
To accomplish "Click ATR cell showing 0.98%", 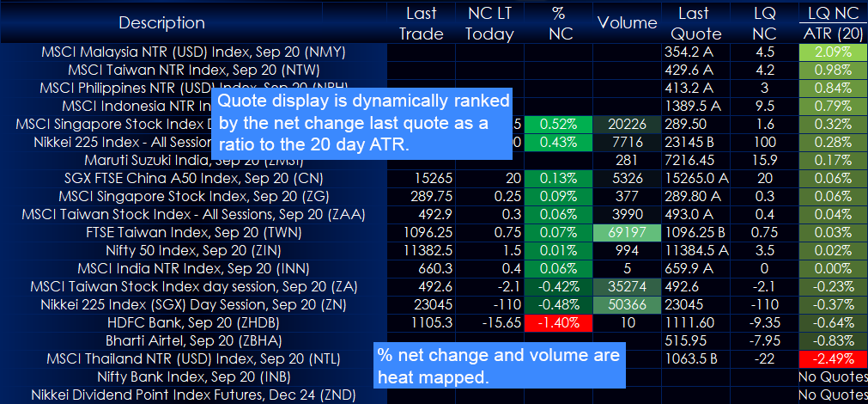I will [x=833, y=70].
